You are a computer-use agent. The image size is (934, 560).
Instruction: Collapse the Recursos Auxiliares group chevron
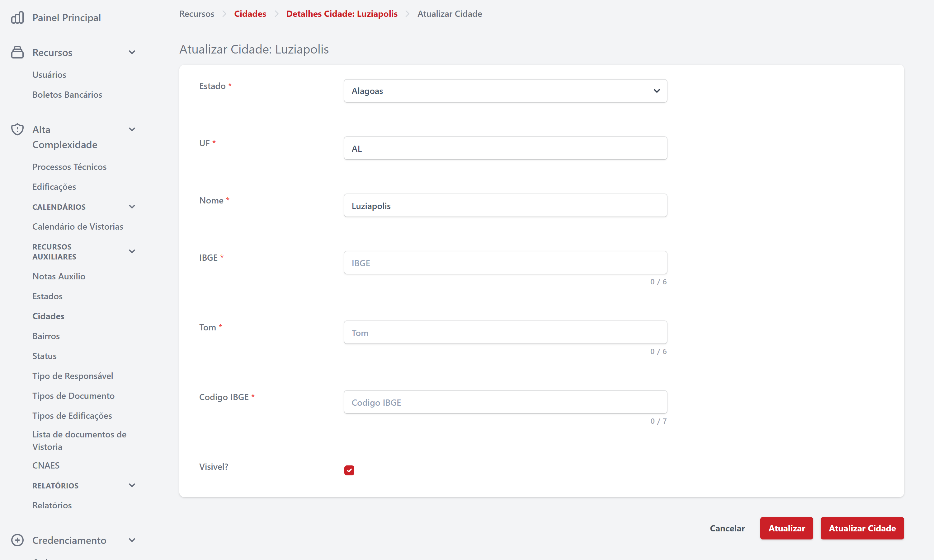point(132,251)
